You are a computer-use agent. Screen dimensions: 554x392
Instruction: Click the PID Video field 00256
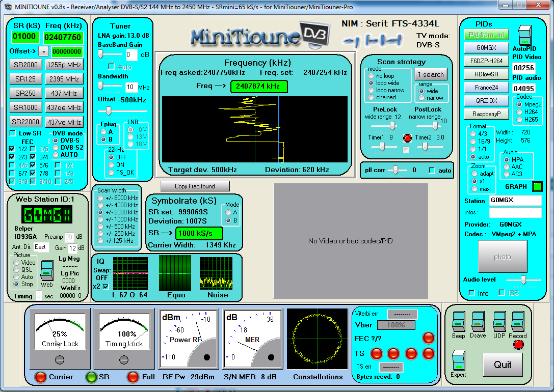523,68
